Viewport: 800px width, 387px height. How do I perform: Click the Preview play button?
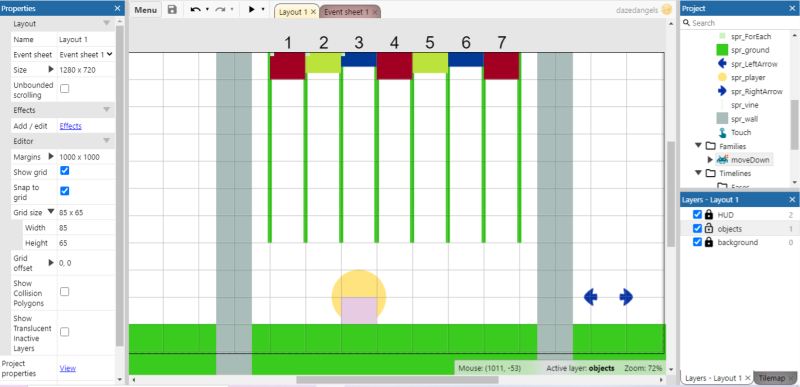click(252, 10)
